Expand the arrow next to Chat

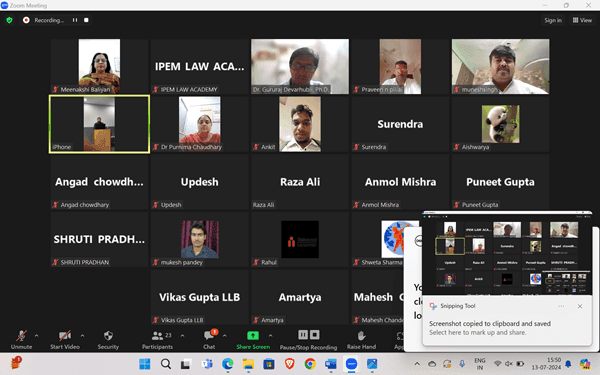click(225, 336)
